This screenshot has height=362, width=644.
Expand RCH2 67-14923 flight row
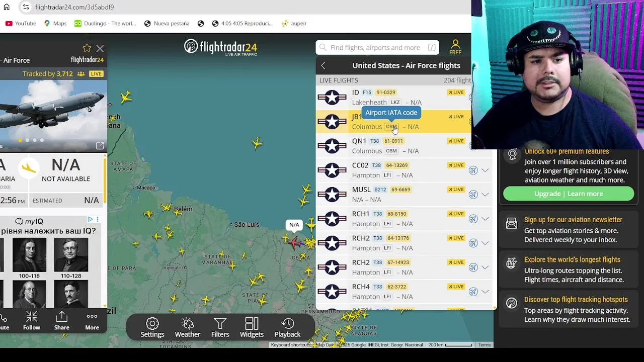pos(485,267)
